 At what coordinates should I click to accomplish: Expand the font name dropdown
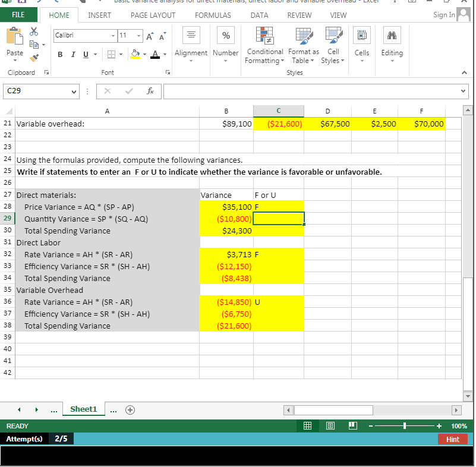113,36
